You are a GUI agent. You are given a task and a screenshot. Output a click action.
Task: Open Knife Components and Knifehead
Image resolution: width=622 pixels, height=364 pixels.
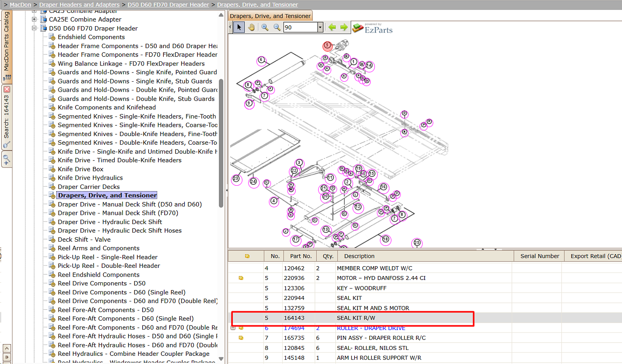(x=107, y=107)
